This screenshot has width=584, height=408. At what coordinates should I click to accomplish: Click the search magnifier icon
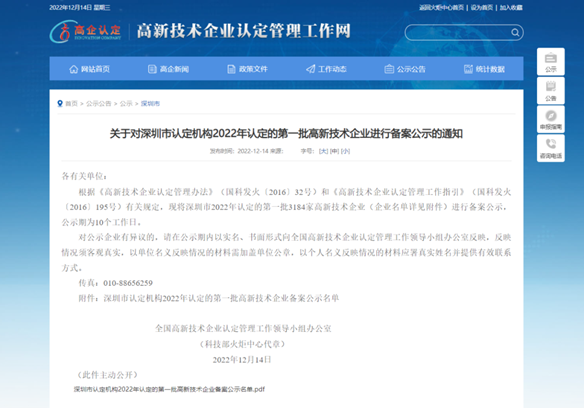tap(515, 32)
